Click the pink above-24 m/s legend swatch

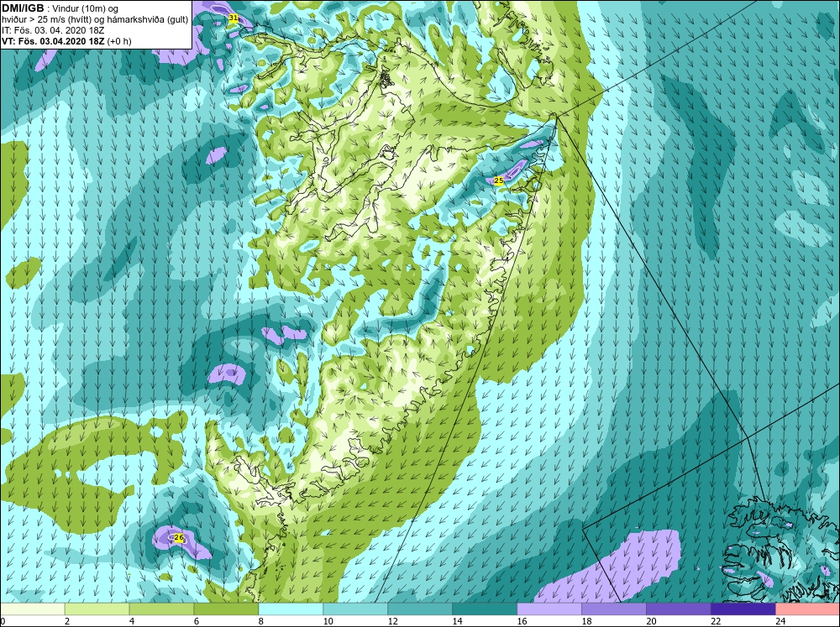click(808, 609)
